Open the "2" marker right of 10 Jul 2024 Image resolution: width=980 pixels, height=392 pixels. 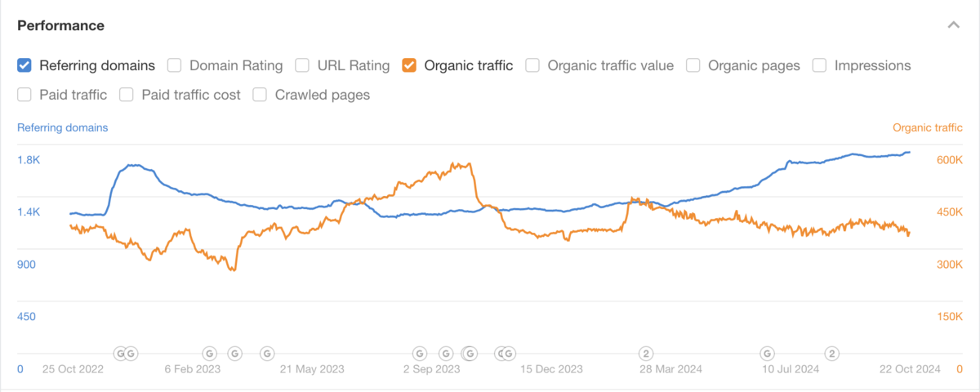point(831,354)
